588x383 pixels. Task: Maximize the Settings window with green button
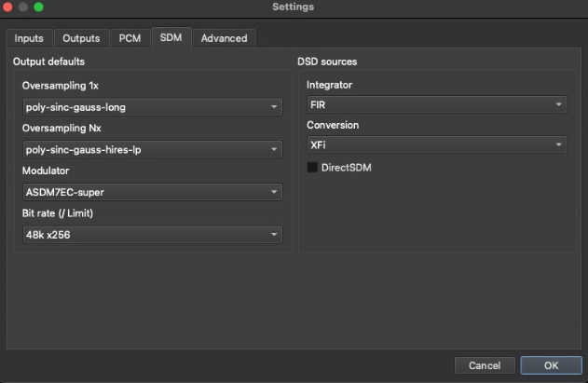click(38, 7)
